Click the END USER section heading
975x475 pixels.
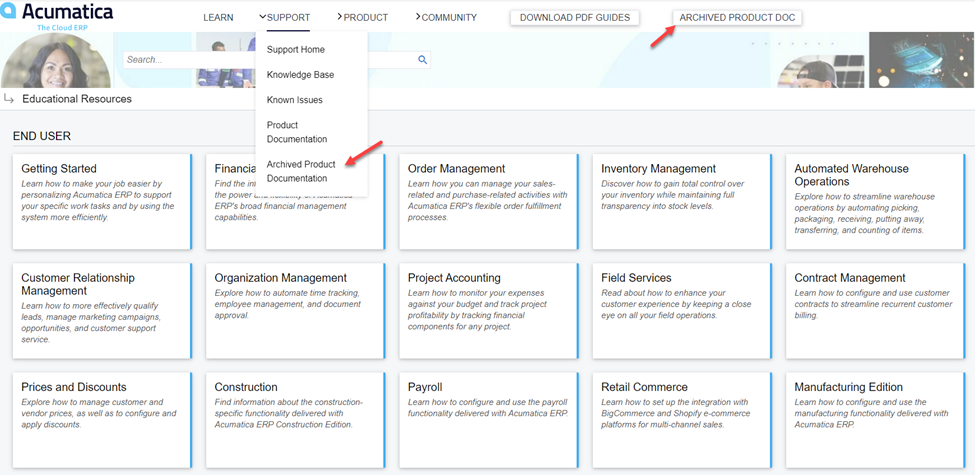[x=42, y=136]
